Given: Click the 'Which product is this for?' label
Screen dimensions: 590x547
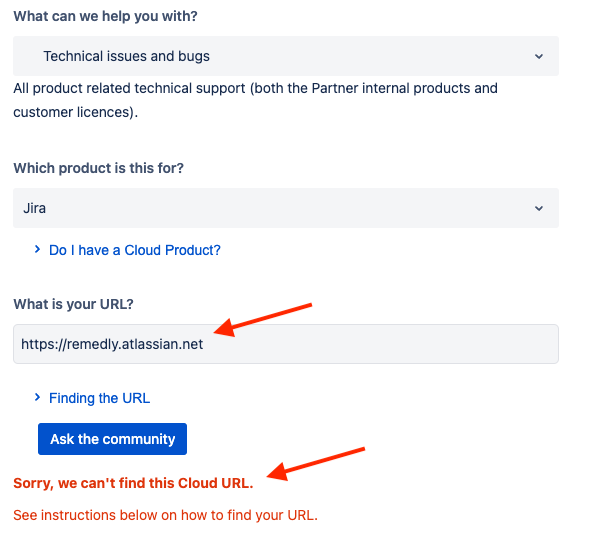Looking at the screenshot, I should click(x=99, y=168).
